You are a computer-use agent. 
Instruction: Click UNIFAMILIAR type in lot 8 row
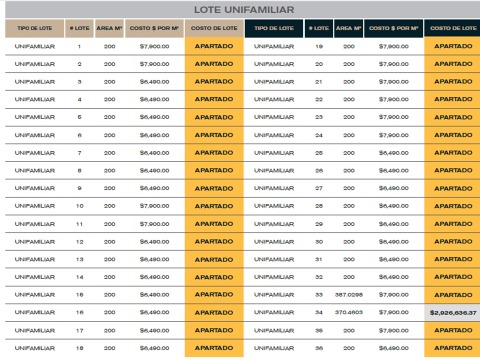point(35,171)
